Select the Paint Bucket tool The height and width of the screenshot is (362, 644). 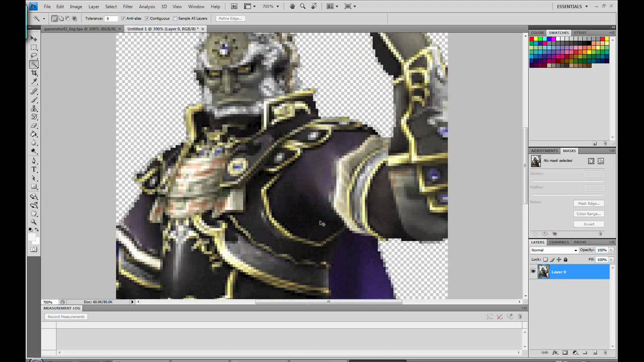[x=34, y=134]
